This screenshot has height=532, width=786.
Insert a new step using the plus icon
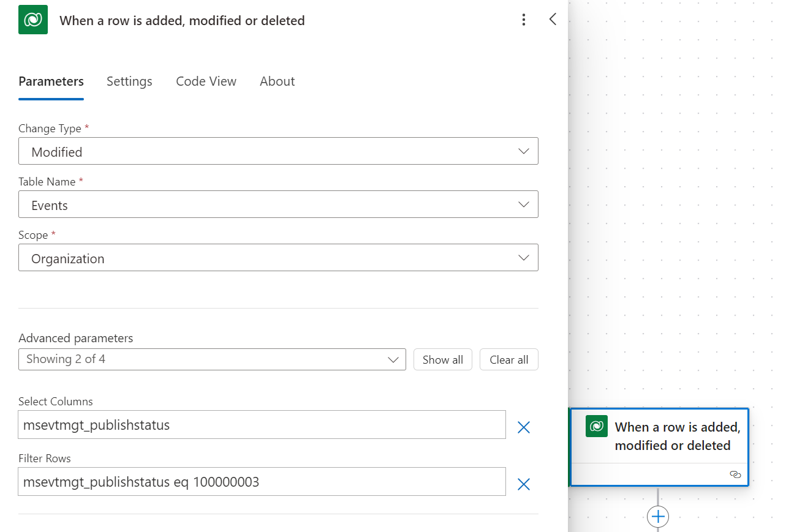pyautogui.click(x=657, y=516)
